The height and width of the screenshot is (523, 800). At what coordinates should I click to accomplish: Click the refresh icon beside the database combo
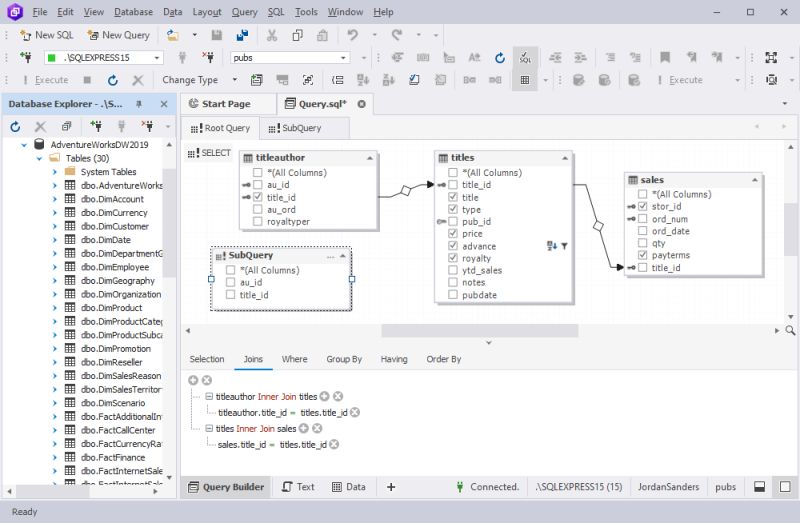pyautogui.click(x=500, y=58)
